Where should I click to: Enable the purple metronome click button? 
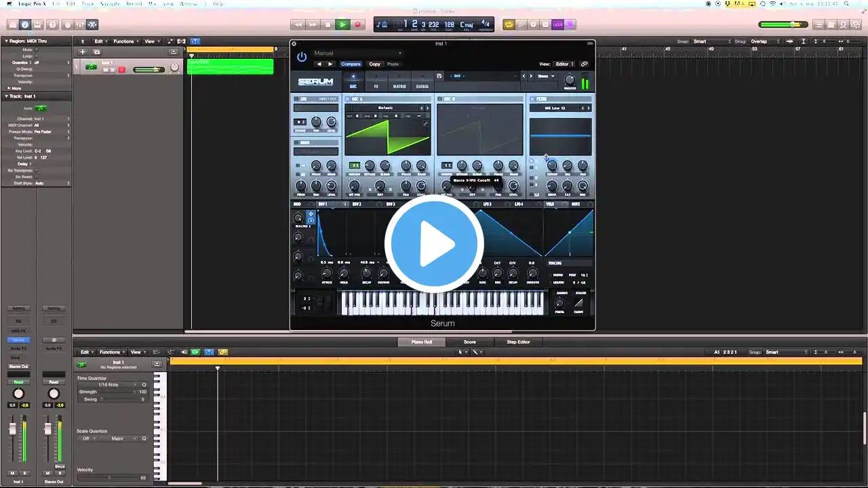click(570, 25)
